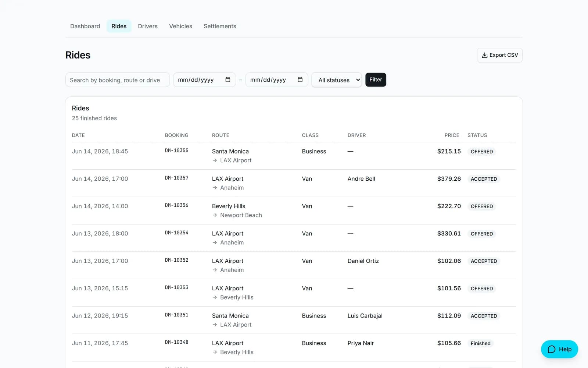Click the Beverly Hills origin in DM-10356
The image size is (588, 368).
tap(229, 206)
